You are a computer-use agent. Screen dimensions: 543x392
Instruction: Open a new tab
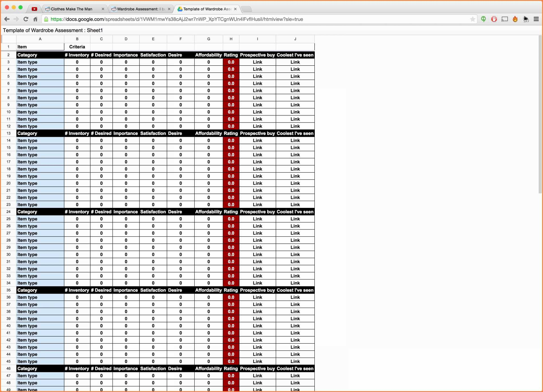(x=247, y=9)
